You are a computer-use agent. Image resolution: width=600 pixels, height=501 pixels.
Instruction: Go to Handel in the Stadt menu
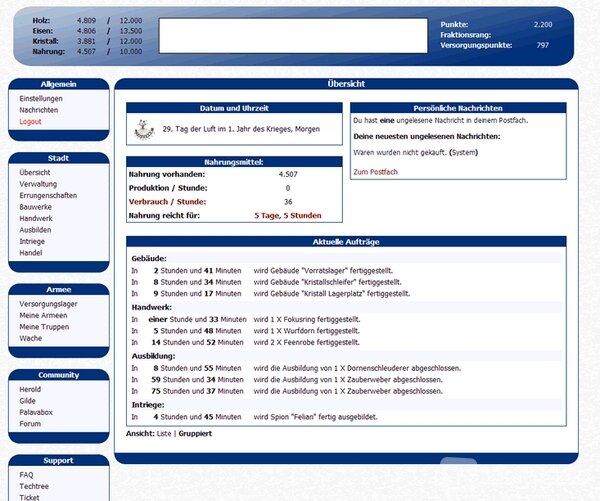[31, 252]
